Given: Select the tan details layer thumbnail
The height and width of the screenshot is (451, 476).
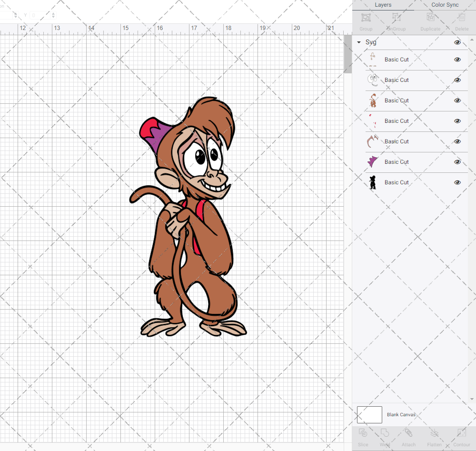Looking at the screenshot, I should point(373,60).
